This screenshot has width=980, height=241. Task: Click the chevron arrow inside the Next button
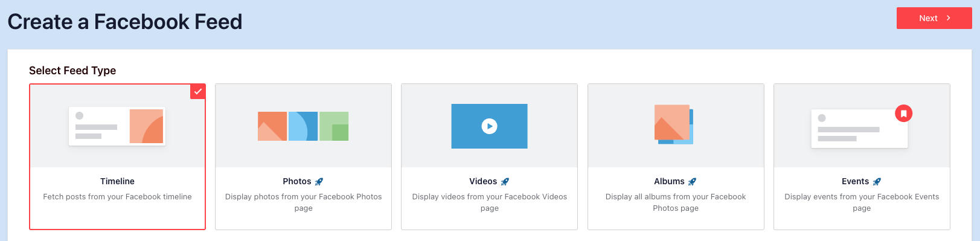[949, 18]
